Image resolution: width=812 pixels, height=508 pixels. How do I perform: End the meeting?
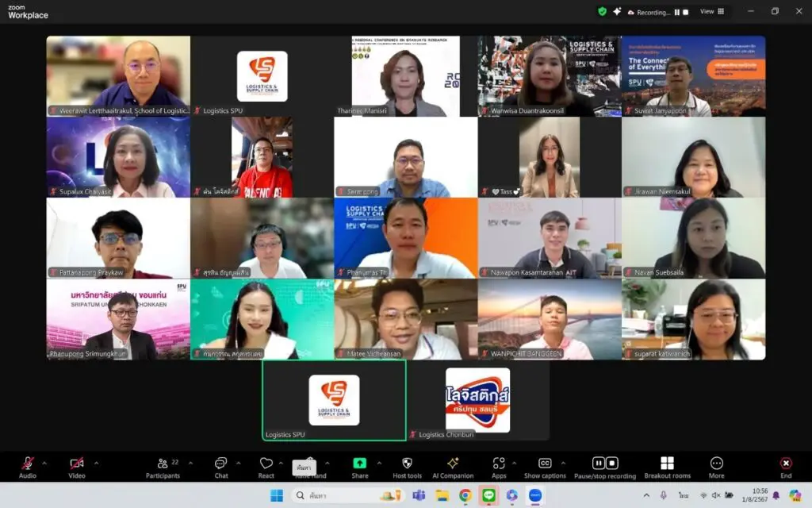click(x=786, y=467)
